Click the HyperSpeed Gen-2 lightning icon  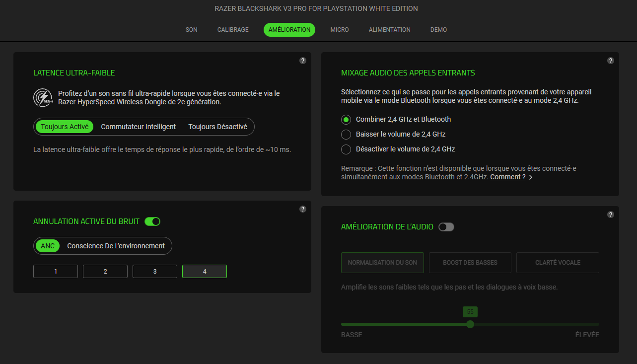(43, 98)
